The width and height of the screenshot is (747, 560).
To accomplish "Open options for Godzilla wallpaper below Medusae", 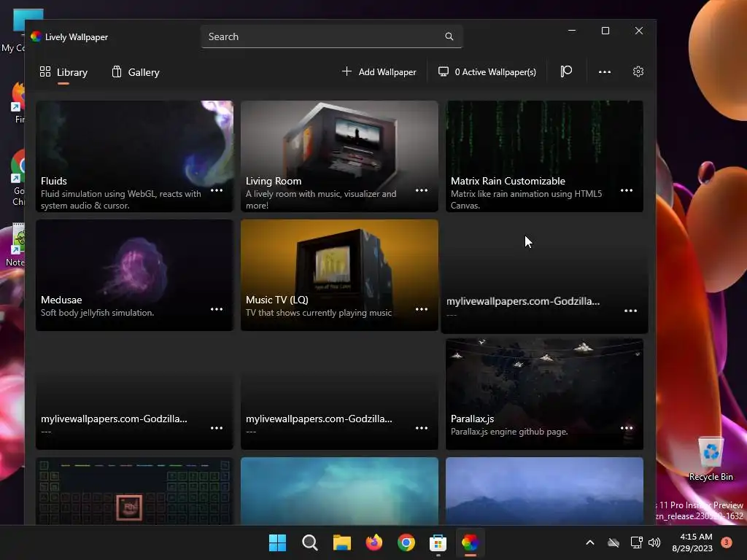I will coord(217,428).
